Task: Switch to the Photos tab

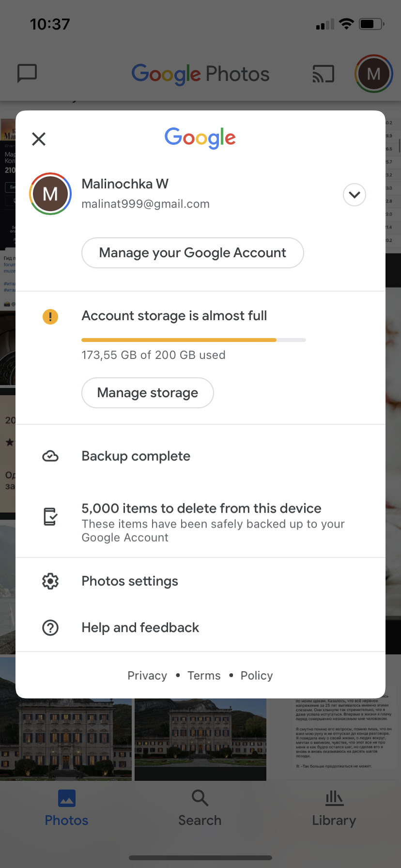Action: coord(66,808)
